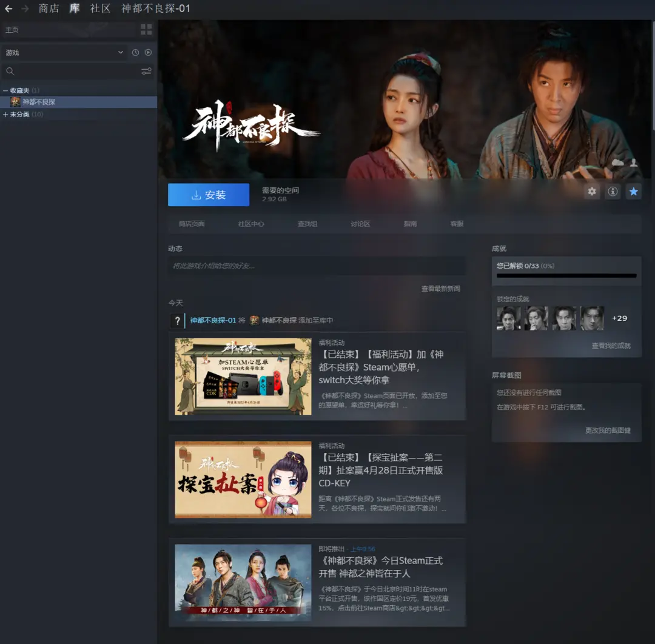The height and width of the screenshot is (644, 655).
Task: Click the activity share text box
Action: [x=317, y=266]
